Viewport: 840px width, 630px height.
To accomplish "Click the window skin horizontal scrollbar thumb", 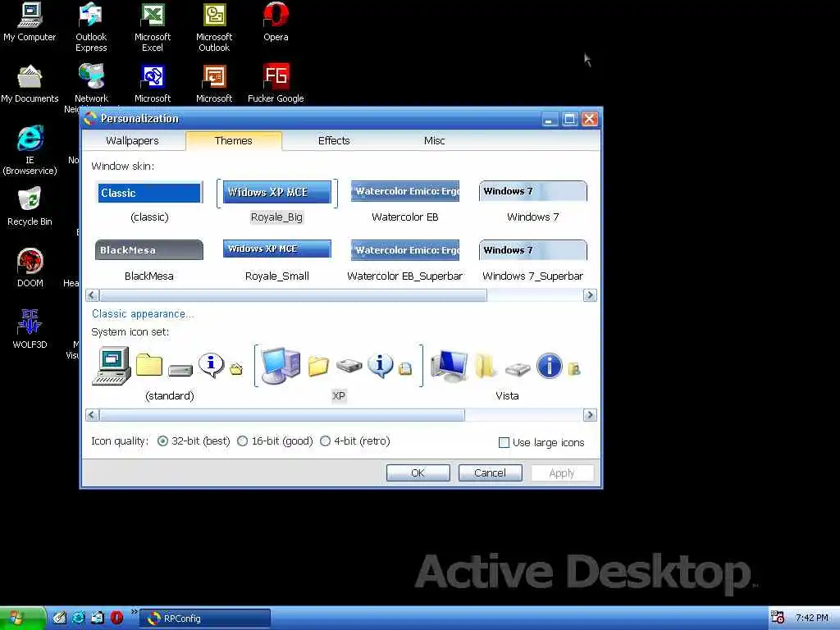I will click(293, 295).
